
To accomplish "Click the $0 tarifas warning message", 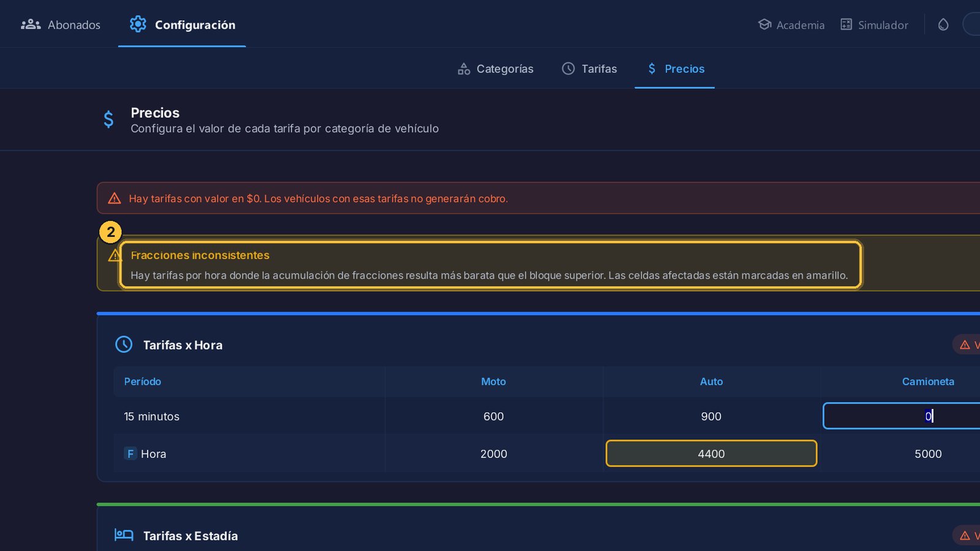I will pyautogui.click(x=318, y=198).
